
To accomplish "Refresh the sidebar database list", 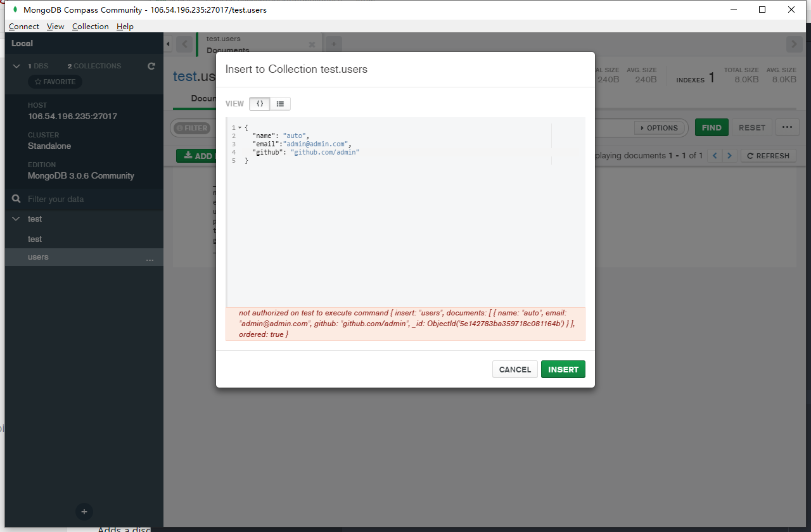I will 151,65.
